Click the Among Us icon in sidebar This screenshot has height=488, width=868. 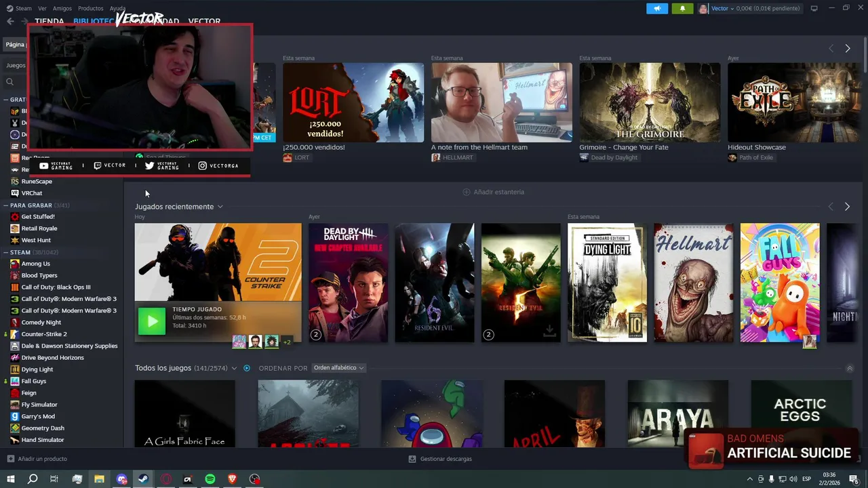[15, 264]
